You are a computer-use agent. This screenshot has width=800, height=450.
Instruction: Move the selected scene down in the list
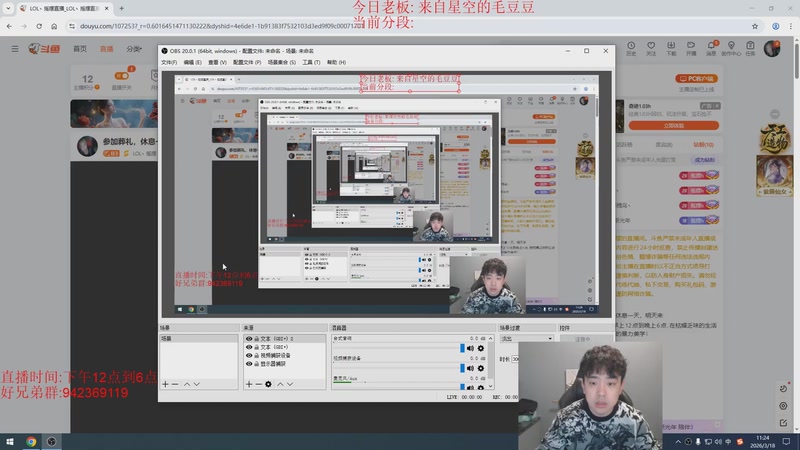coord(196,384)
